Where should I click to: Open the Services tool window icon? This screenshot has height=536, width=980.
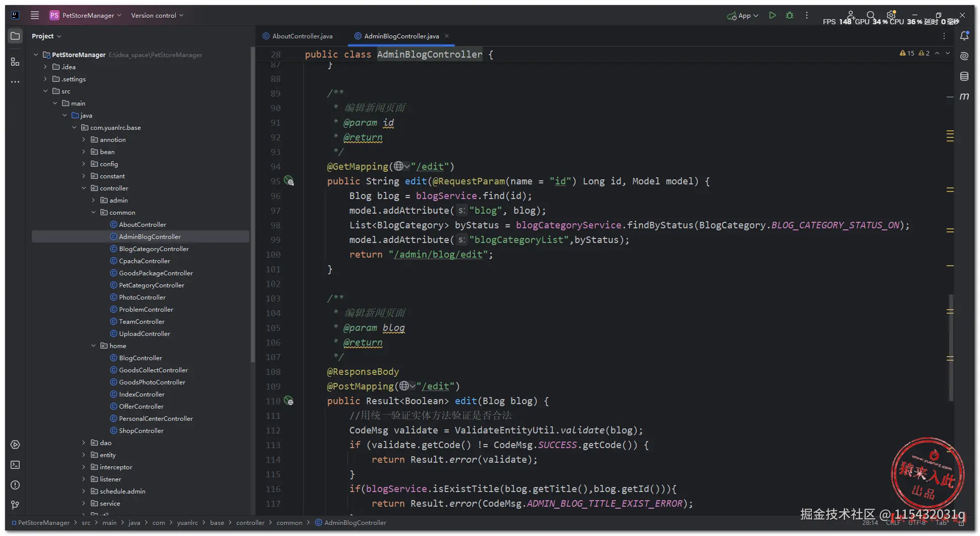pyautogui.click(x=15, y=445)
